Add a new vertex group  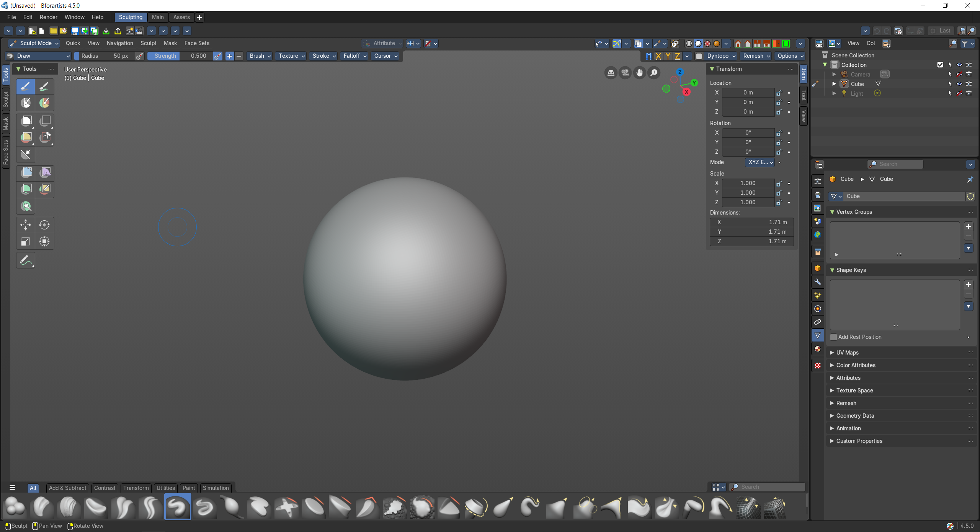(x=969, y=226)
